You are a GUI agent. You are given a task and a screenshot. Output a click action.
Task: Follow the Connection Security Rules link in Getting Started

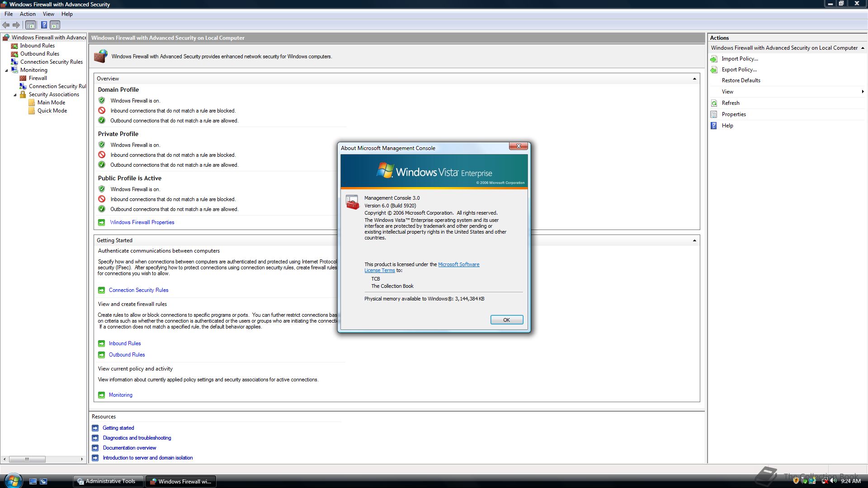(138, 290)
